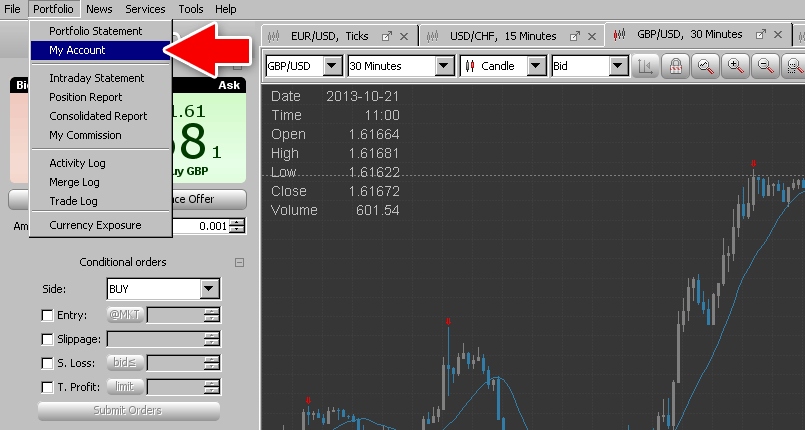Screen dimensions: 805x430
Task: Select Currency Exposure menu entry
Action: click(x=101, y=225)
